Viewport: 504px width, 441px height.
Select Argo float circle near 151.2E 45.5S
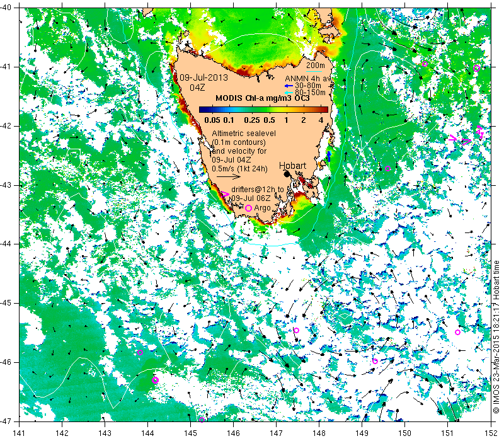458,333
